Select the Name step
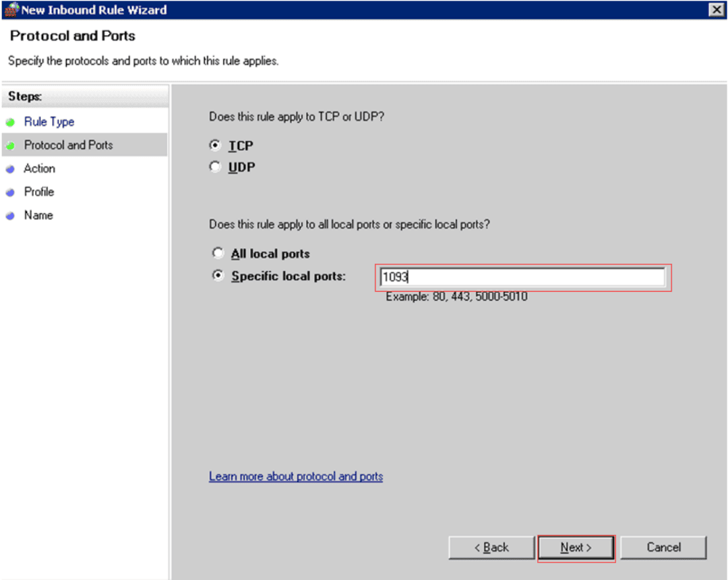Screen dimensions: 728x580 point(38,215)
